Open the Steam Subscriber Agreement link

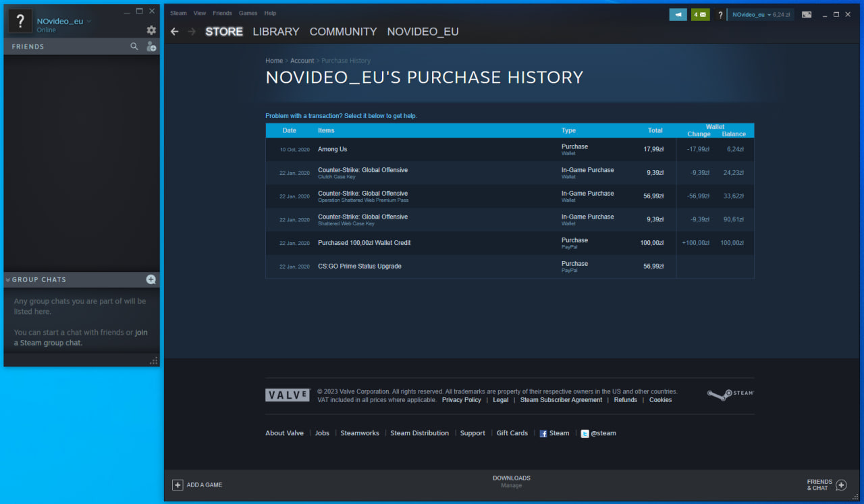561,400
